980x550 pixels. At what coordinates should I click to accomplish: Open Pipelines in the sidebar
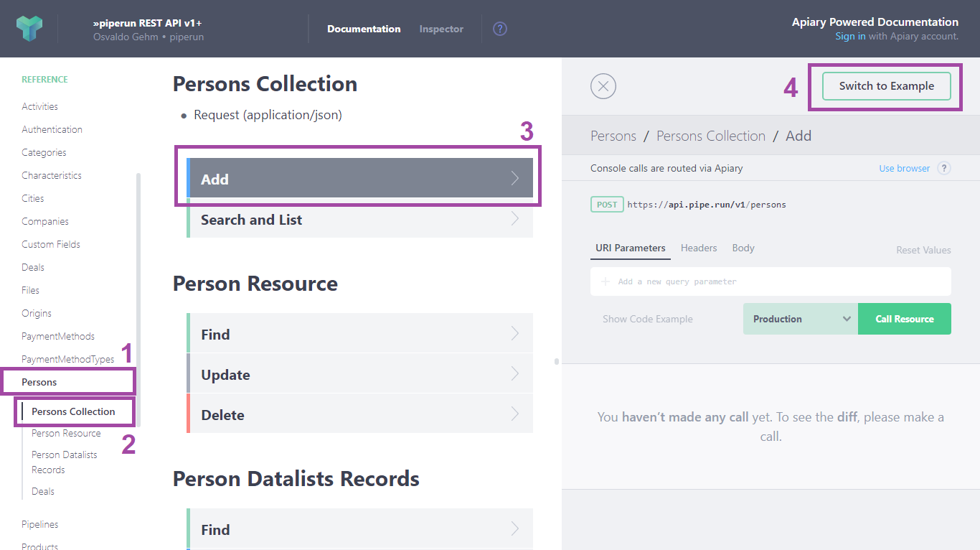point(40,524)
